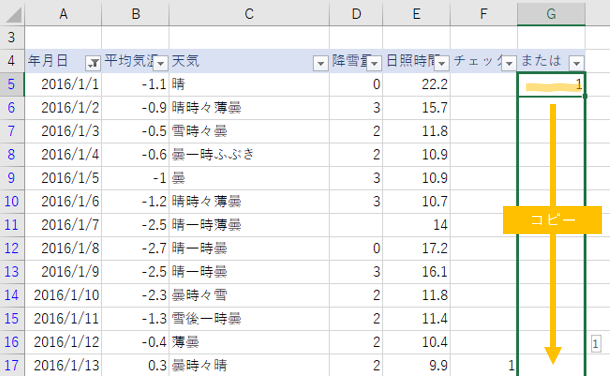Select row 15 header
This screenshot has width=610, height=376.
click(12, 318)
